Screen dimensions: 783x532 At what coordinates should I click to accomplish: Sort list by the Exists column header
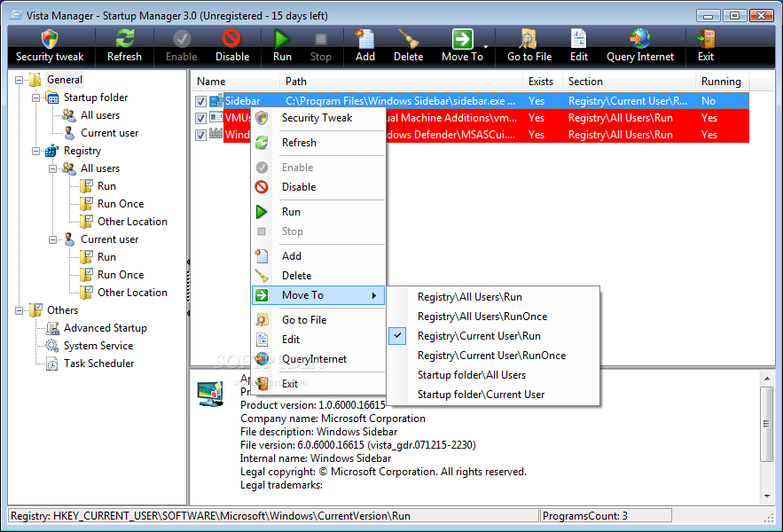pyautogui.click(x=543, y=82)
